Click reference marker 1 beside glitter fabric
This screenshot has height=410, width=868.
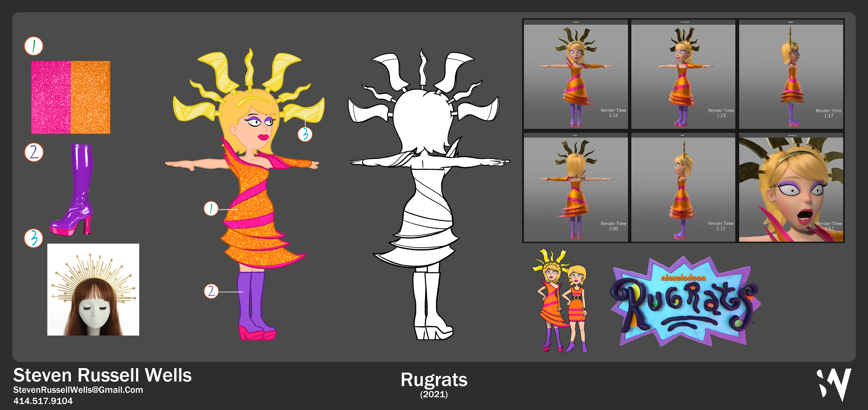tap(34, 46)
